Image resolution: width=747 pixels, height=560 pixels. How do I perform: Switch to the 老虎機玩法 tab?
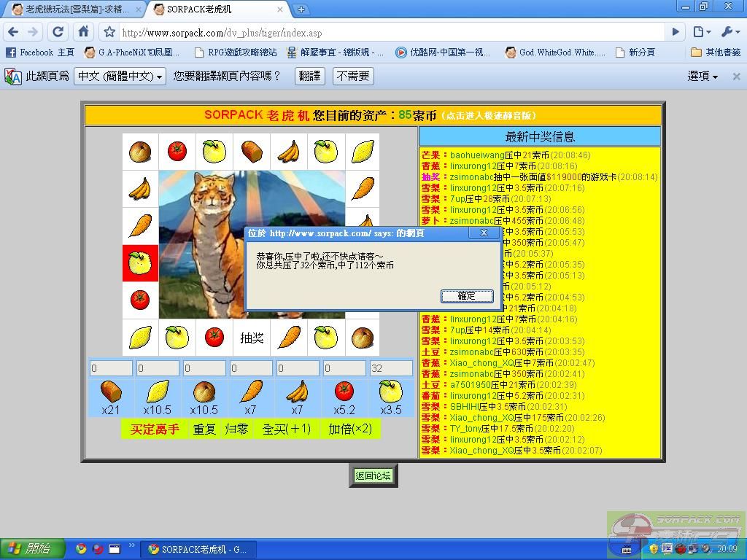(x=73, y=9)
